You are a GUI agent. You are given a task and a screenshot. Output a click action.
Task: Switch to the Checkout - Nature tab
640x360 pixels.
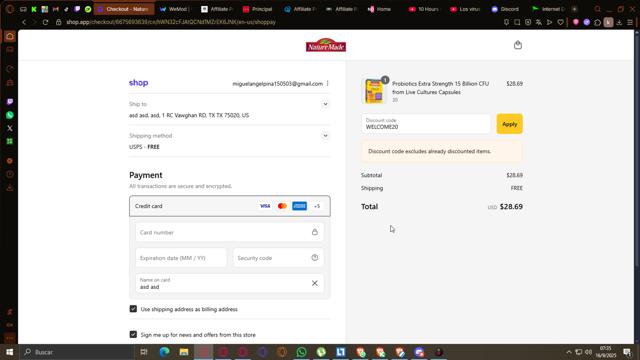124,9
